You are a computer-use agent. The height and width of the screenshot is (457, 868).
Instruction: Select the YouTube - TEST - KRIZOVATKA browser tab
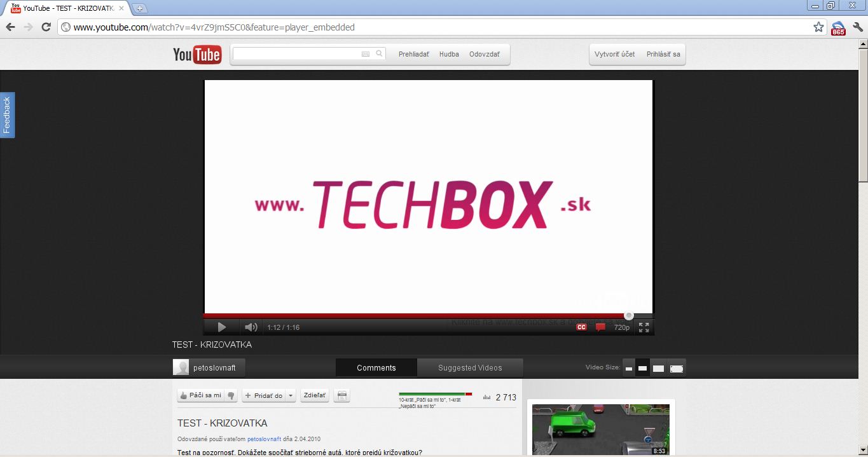point(67,8)
